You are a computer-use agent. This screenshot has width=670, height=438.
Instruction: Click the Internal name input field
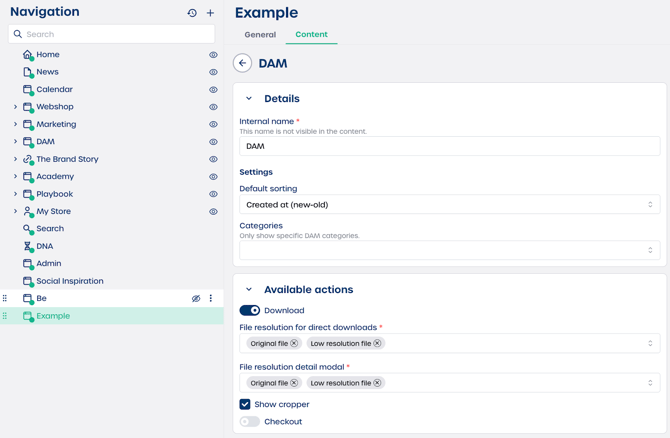449,146
